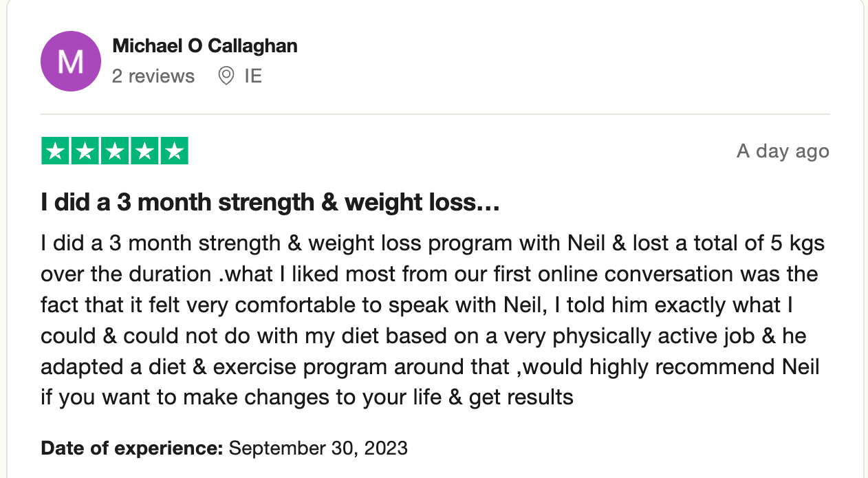Click the second green rating star
The image size is (868, 478).
point(85,151)
